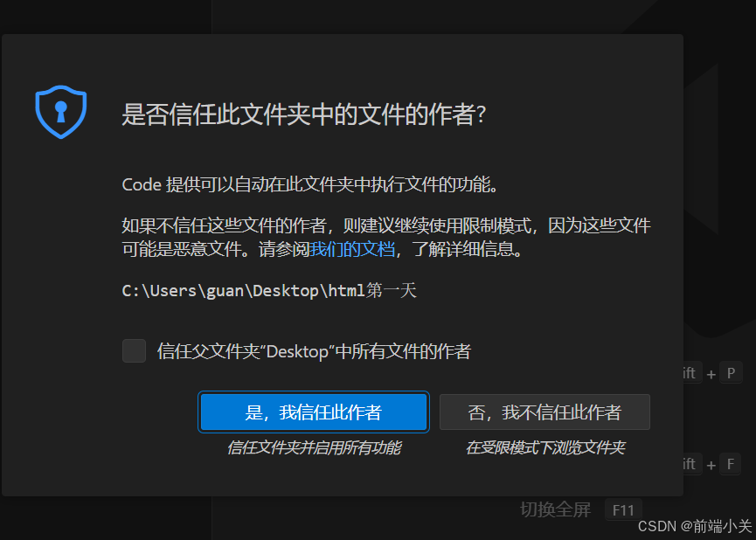Click the blue shield trust icon

[61, 112]
